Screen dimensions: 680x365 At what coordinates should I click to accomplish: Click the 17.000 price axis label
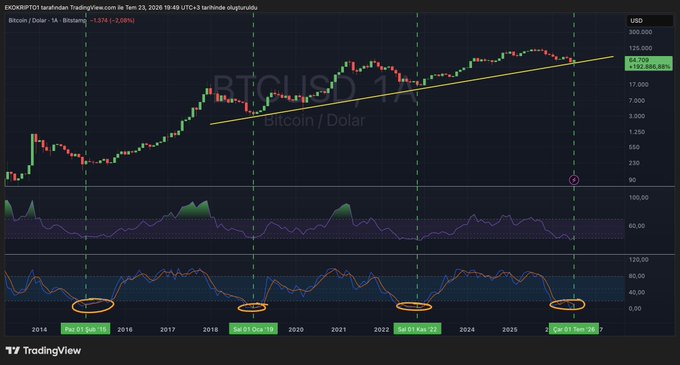tap(638, 85)
